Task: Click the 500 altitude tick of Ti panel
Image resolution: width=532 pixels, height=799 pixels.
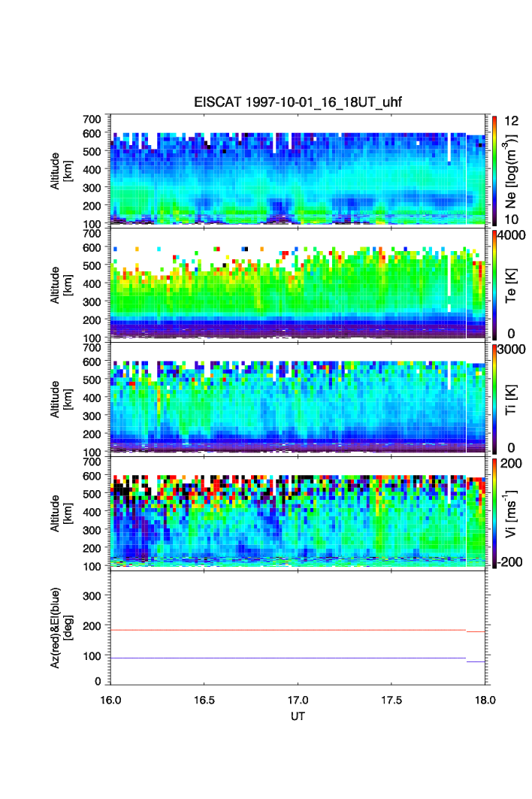Action: point(92,380)
